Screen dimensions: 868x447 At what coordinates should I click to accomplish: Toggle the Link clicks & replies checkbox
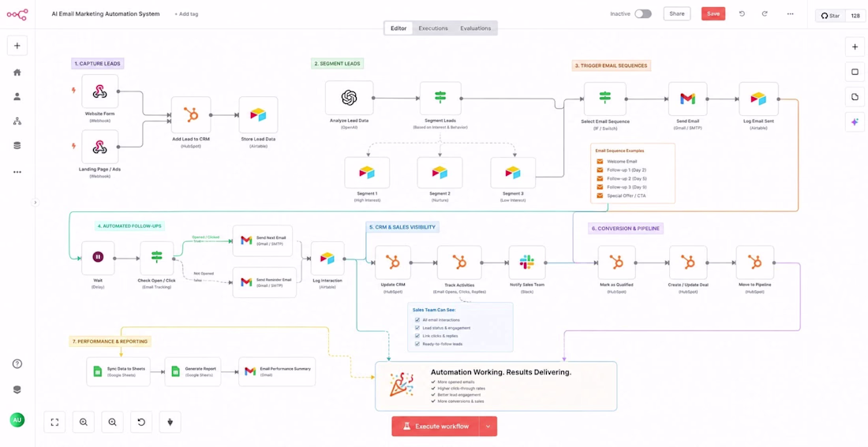(x=417, y=336)
